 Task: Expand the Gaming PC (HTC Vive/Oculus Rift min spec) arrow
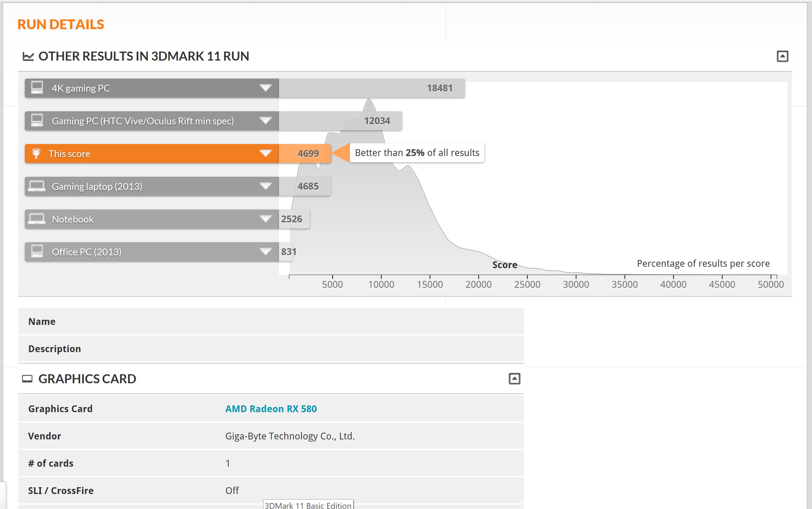point(265,121)
